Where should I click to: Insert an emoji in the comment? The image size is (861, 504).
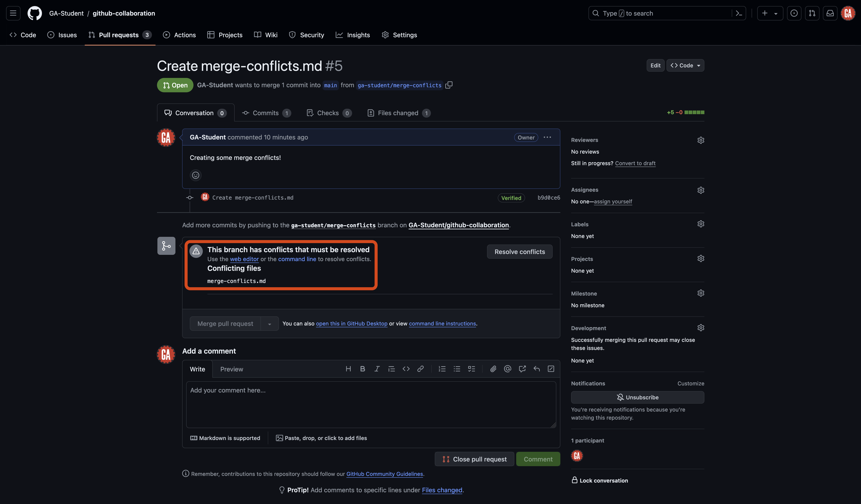click(x=195, y=175)
